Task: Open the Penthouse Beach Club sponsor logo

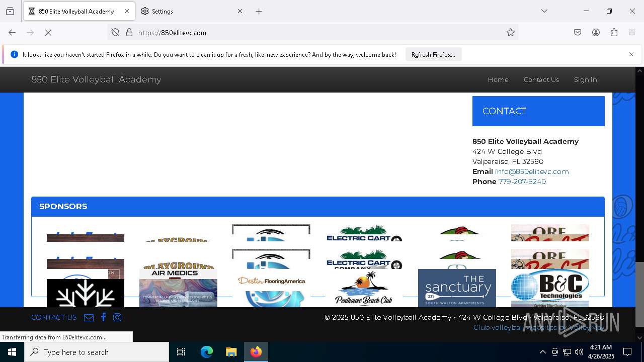Action: (x=364, y=289)
